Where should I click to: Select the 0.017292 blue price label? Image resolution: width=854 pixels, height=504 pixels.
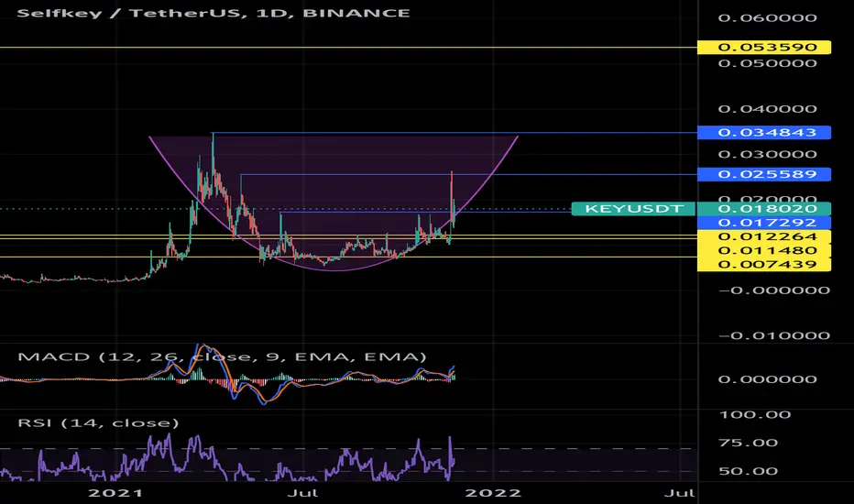point(764,223)
